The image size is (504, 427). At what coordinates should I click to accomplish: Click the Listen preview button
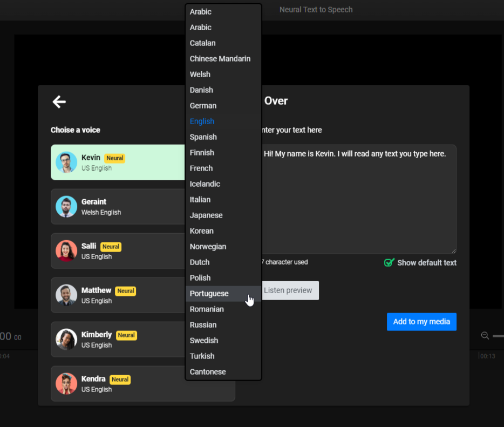pos(288,290)
